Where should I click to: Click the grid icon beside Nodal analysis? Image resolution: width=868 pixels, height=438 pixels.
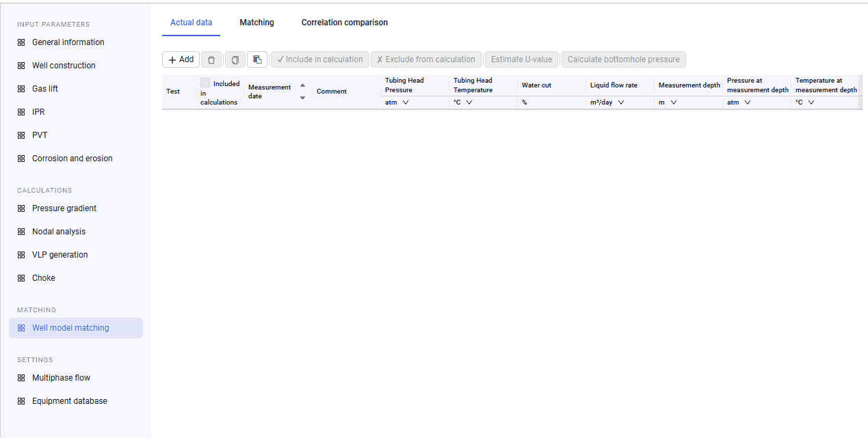(x=21, y=232)
